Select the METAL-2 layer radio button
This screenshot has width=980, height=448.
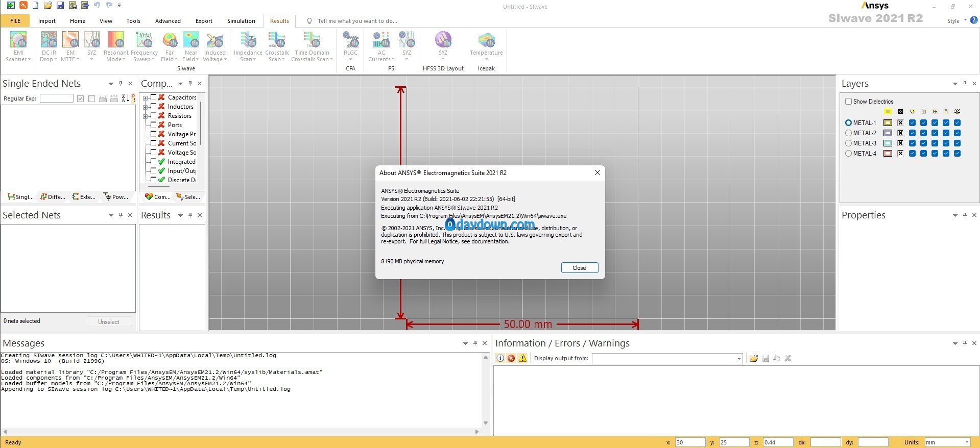point(848,133)
